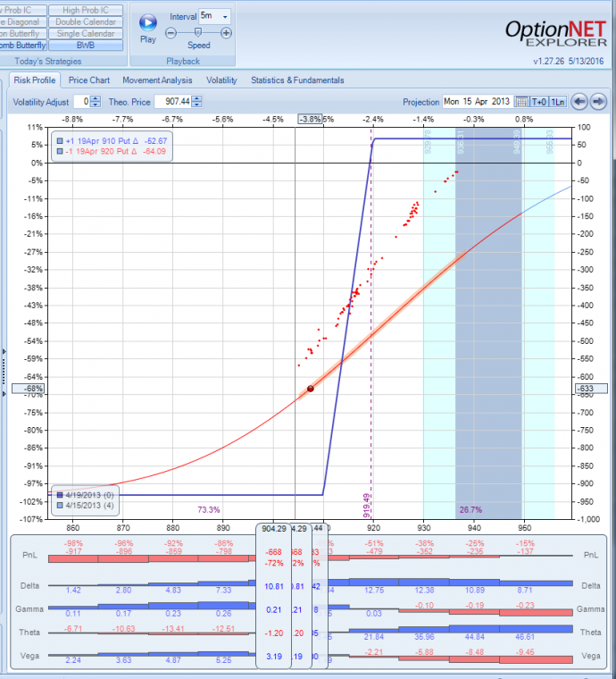Select the Single Calendar strategy
The height and width of the screenshot is (679, 616).
[86, 33]
